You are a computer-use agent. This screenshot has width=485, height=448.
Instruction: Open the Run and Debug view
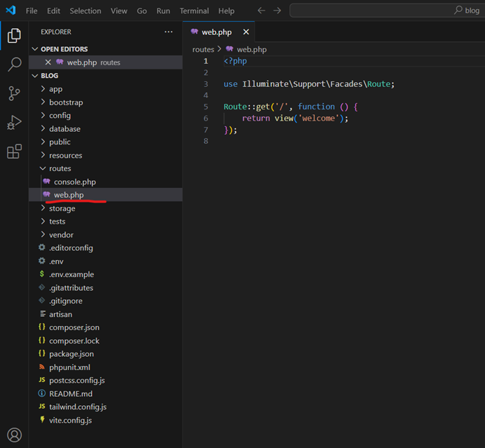point(14,123)
